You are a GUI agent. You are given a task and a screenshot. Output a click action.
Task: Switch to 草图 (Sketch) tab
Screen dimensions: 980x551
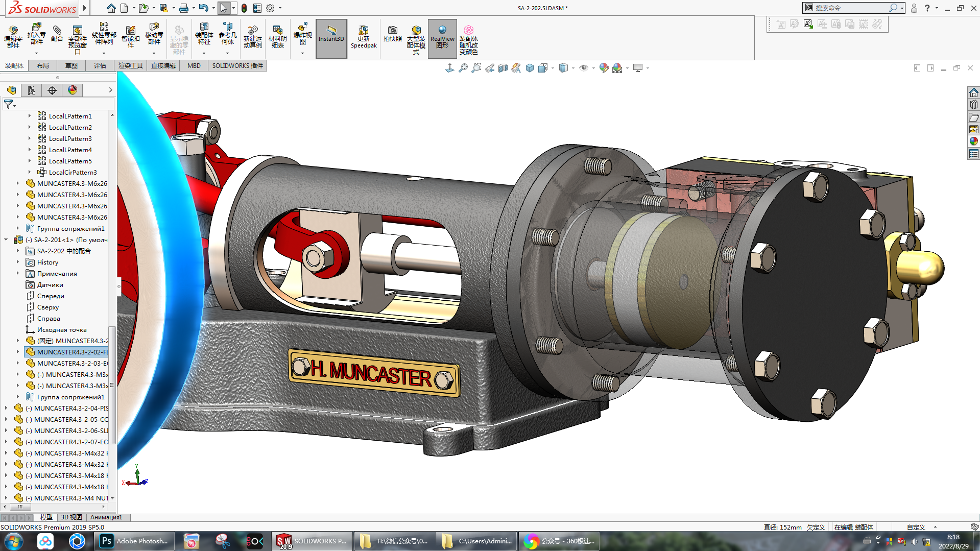[x=71, y=66]
